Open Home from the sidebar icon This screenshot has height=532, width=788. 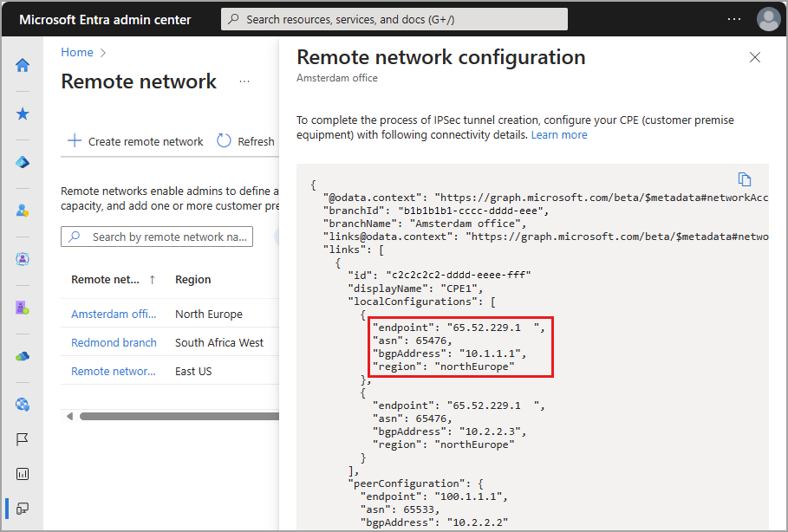[x=23, y=65]
